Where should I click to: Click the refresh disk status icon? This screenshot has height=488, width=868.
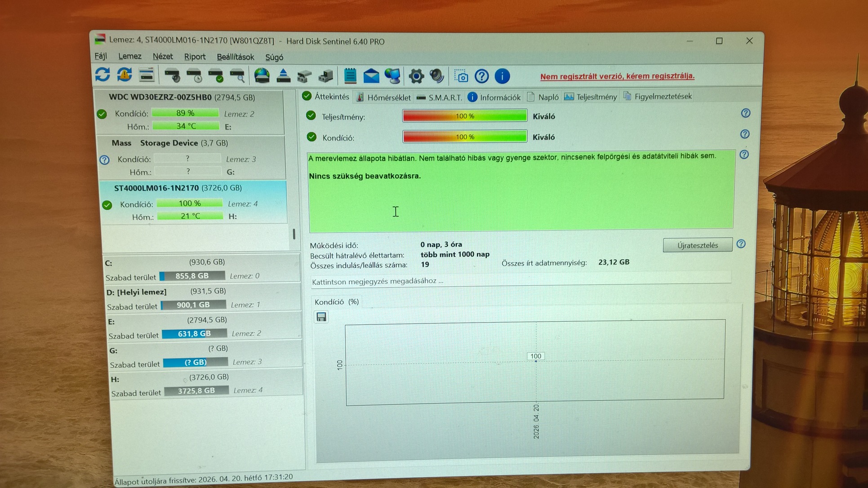point(102,75)
